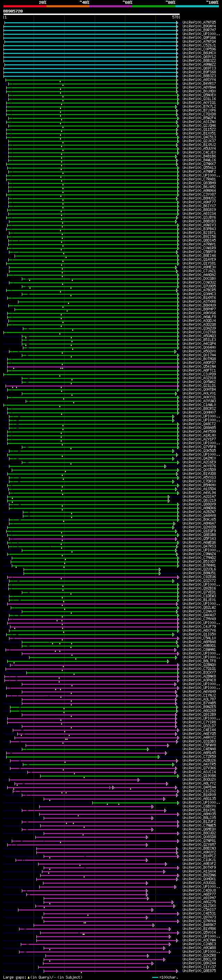The height and width of the screenshot is (980, 222).
Task: Click hit label UniRef100_Q9FG66
Action: coord(199,38)
